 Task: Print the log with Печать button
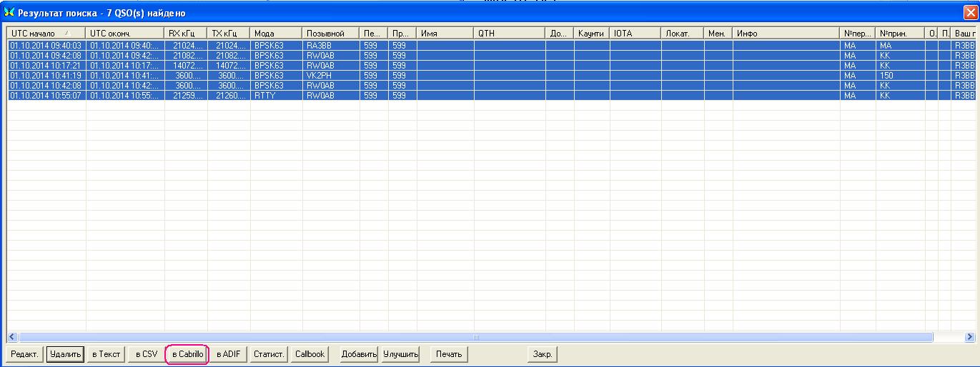450,354
